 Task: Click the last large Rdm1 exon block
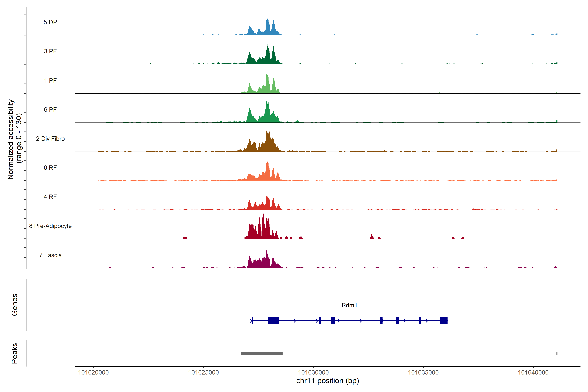click(443, 320)
